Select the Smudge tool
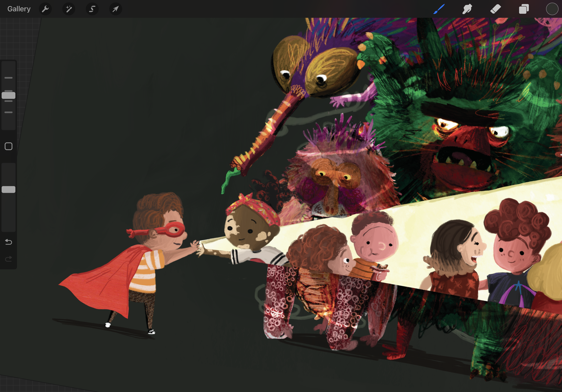Viewport: 562px width, 392px height. pos(467,9)
